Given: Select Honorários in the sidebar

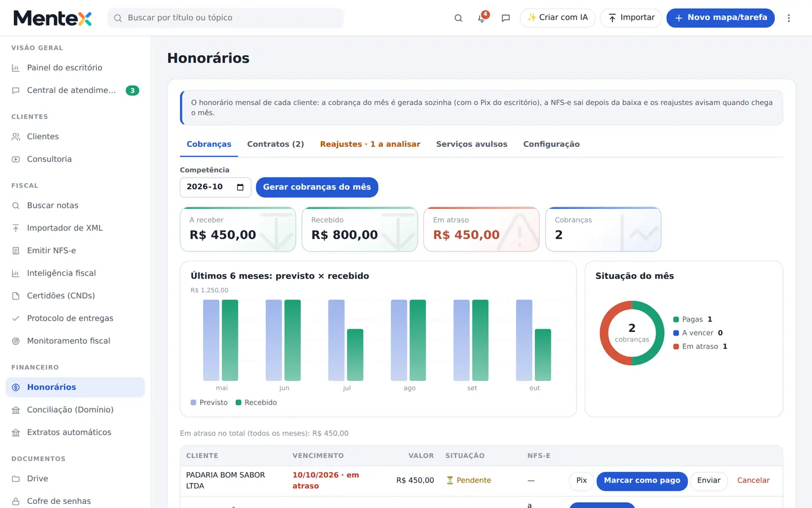Looking at the screenshot, I should [x=75, y=387].
